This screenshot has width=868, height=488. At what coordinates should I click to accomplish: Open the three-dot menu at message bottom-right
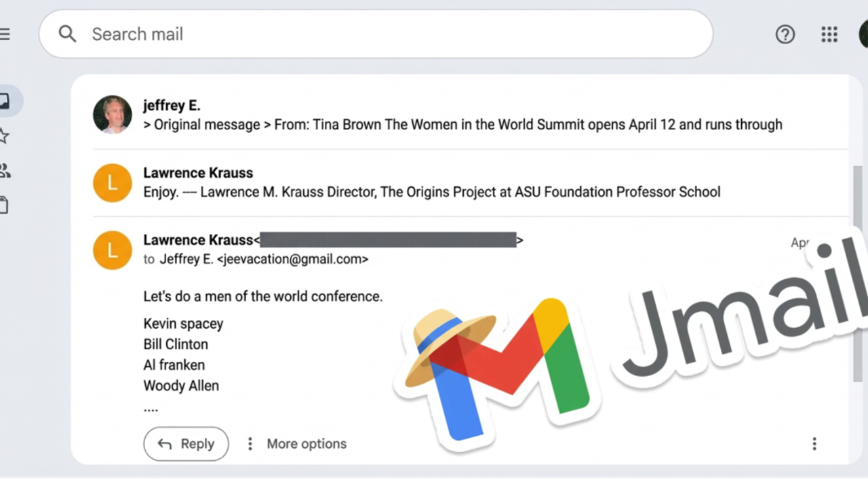814,444
